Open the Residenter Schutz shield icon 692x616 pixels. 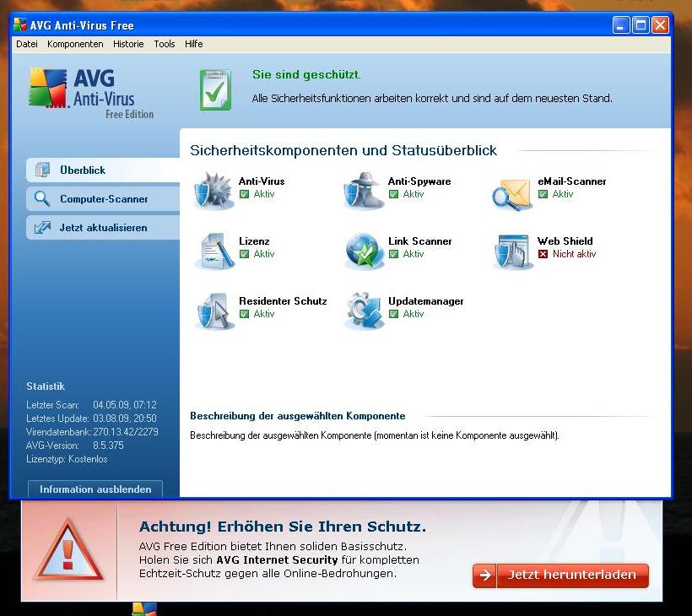(215, 311)
